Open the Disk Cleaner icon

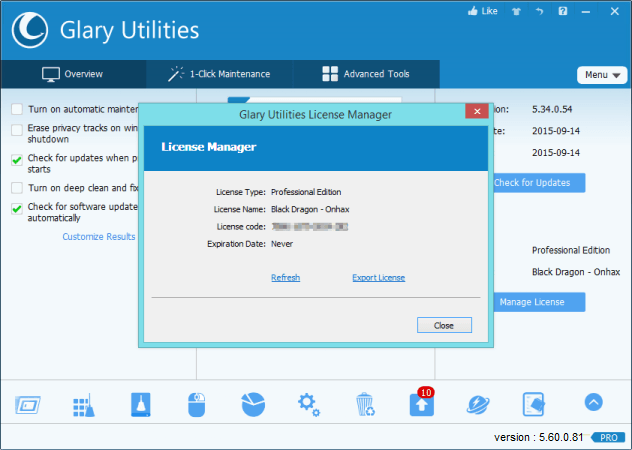tap(141, 404)
